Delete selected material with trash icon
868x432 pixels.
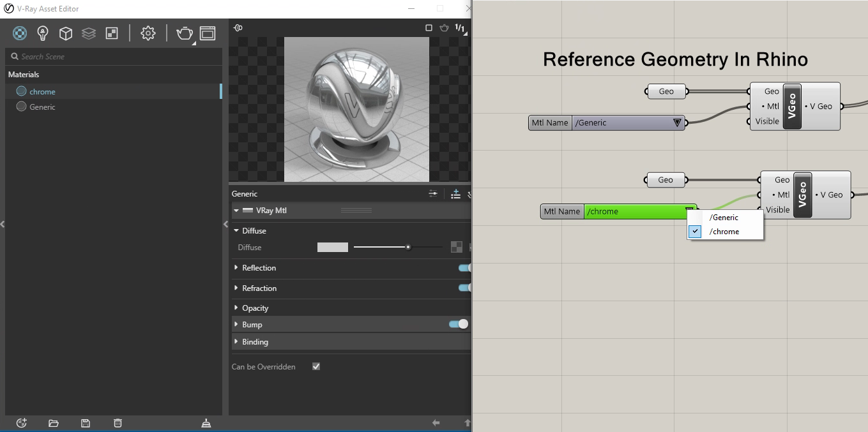tap(118, 422)
